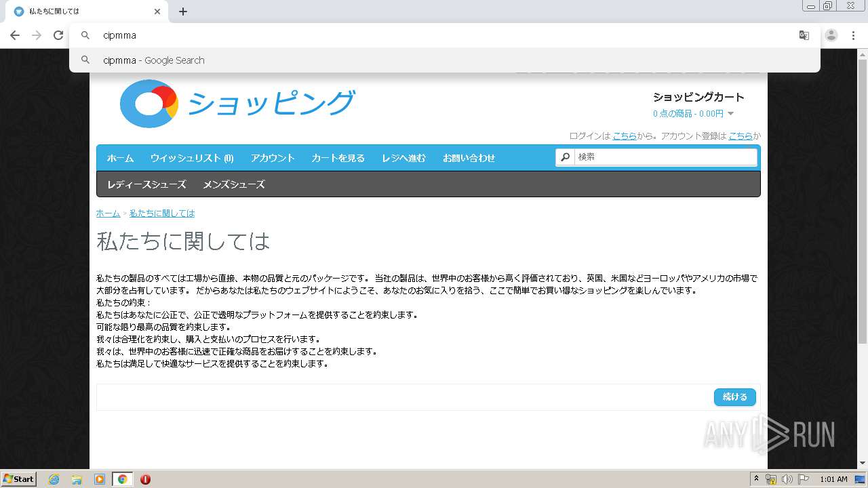The height and width of the screenshot is (488, 868).
Task: Click the magnifier icon in the site search
Action: tap(565, 157)
